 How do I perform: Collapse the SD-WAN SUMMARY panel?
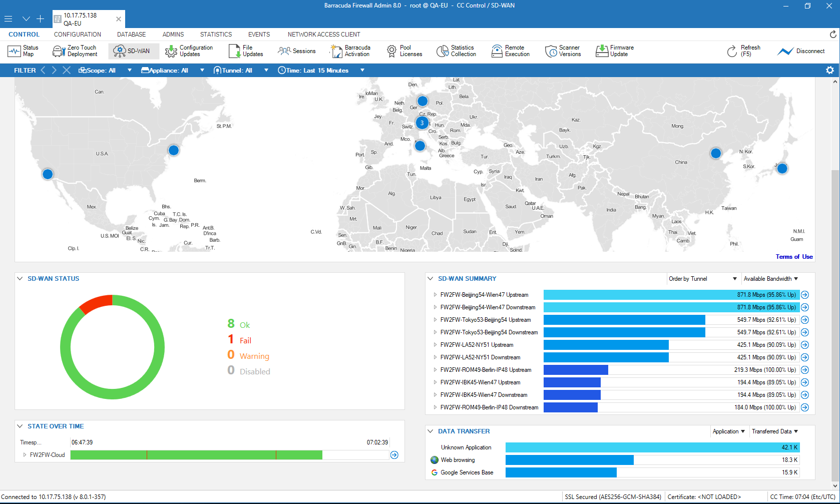point(431,279)
